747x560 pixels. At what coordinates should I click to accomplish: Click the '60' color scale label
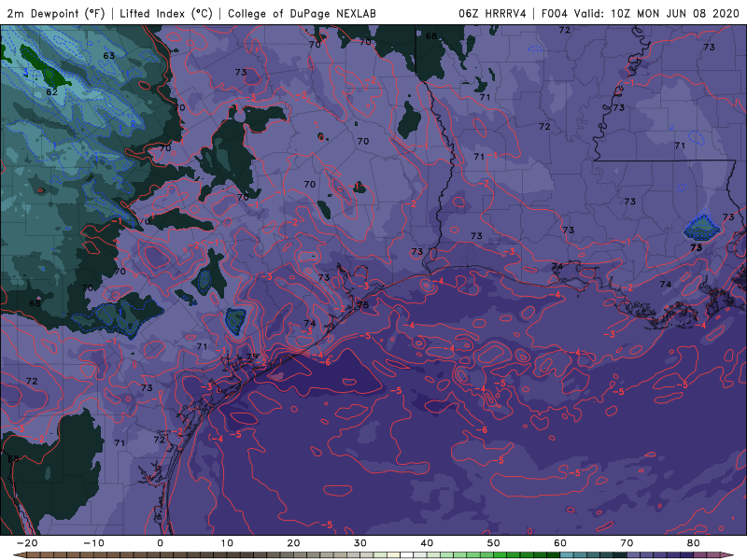pos(560,543)
